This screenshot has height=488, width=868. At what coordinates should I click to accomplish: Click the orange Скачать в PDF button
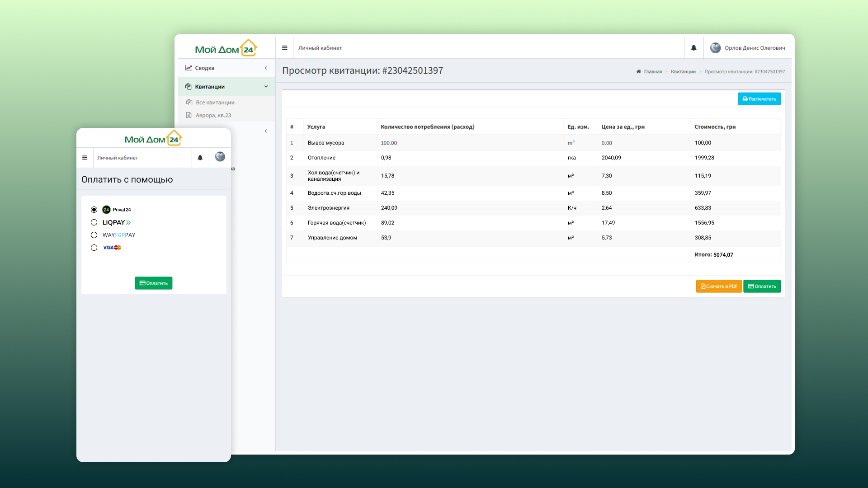(719, 286)
